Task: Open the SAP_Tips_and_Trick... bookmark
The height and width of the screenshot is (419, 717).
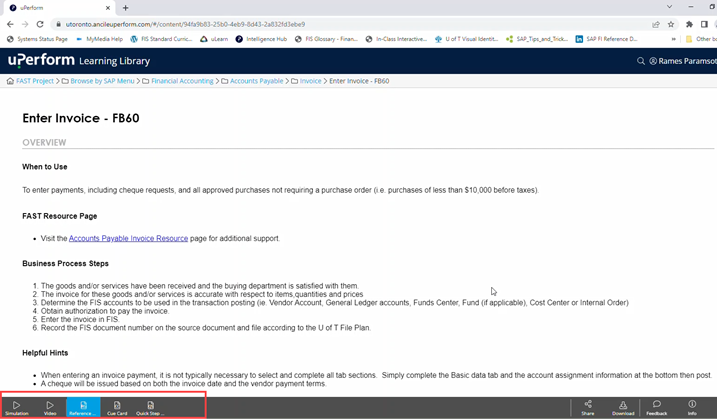Action: click(x=537, y=39)
